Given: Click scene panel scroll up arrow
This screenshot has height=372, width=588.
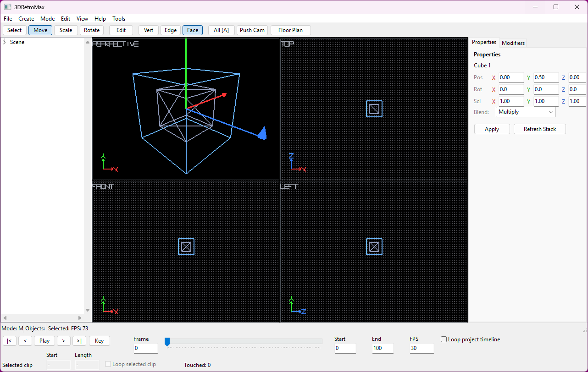Looking at the screenshot, I should coord(88,42).
